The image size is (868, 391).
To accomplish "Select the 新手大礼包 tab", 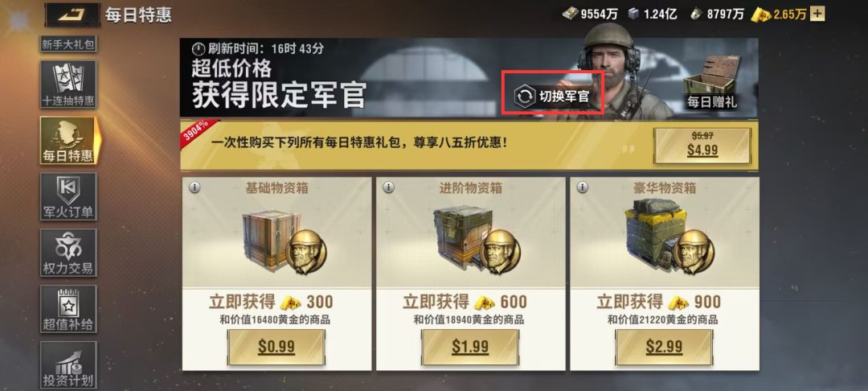I will click(x=68, y=44).
